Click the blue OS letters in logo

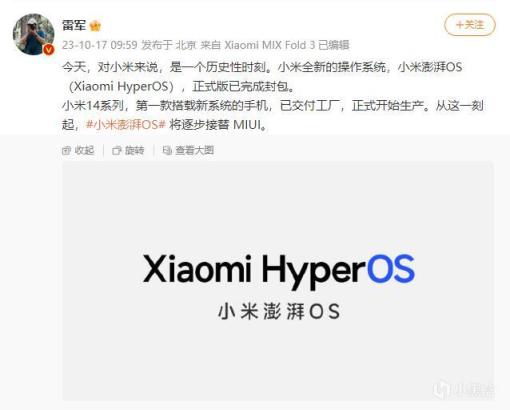point(391,269)
